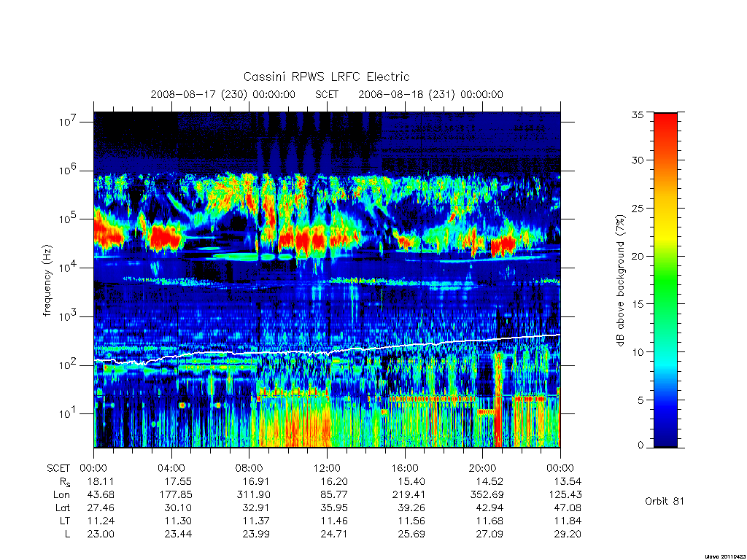Click the color bar tick value 20

point(638,256)
